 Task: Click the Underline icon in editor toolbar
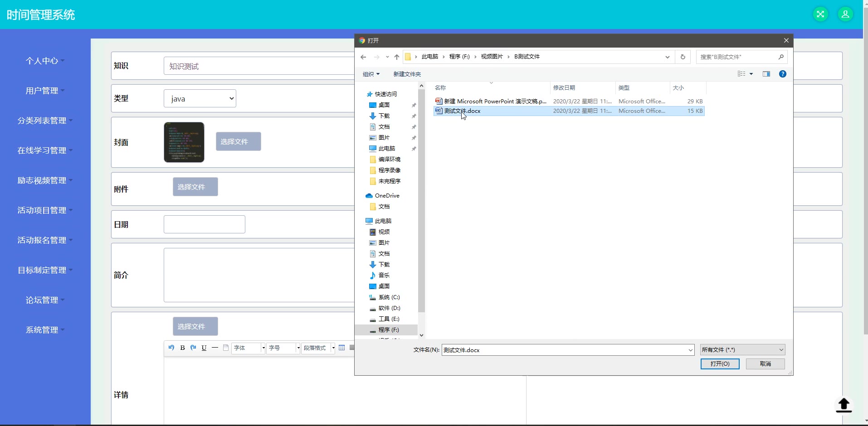204,348
